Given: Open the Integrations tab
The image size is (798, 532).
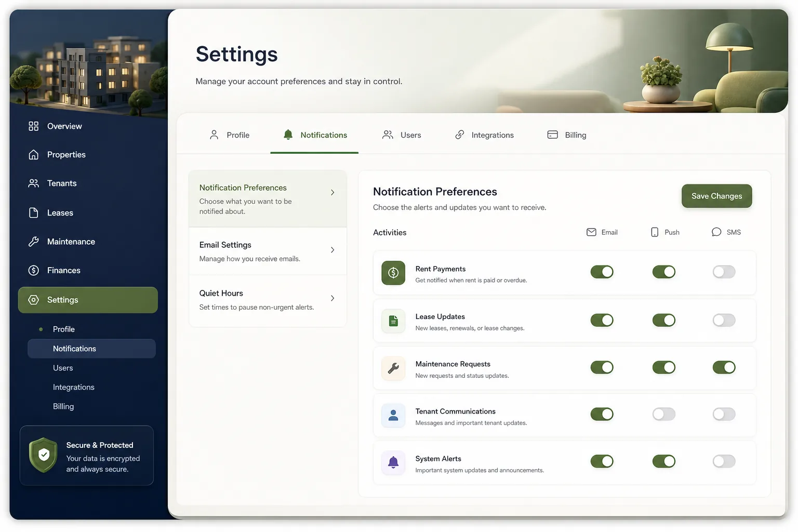Looking at the screenshot, I should (484, 135).
